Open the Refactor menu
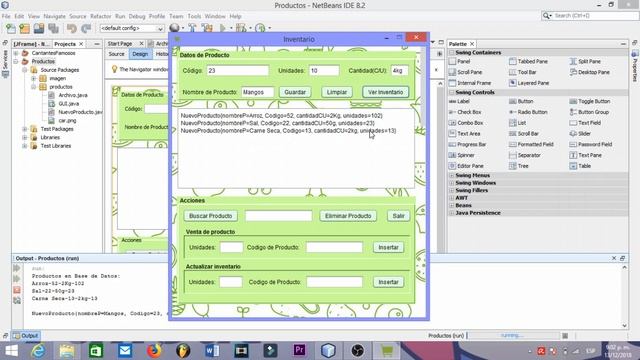The width and height of the screenshot is (640, 360). click(x=100, y=16)
